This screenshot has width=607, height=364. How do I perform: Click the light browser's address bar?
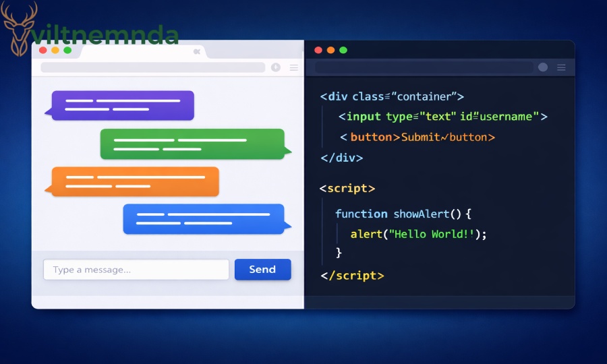tap(153, 67)
